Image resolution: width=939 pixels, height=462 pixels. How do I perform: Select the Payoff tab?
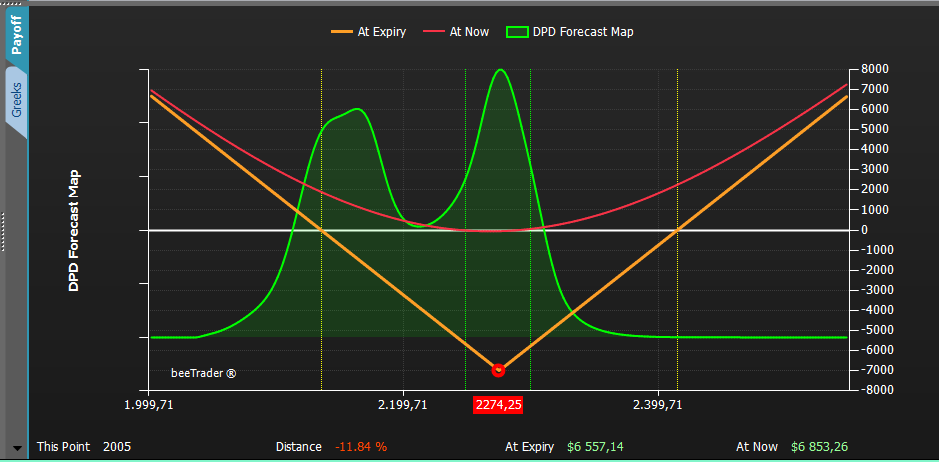pos(16,35)
